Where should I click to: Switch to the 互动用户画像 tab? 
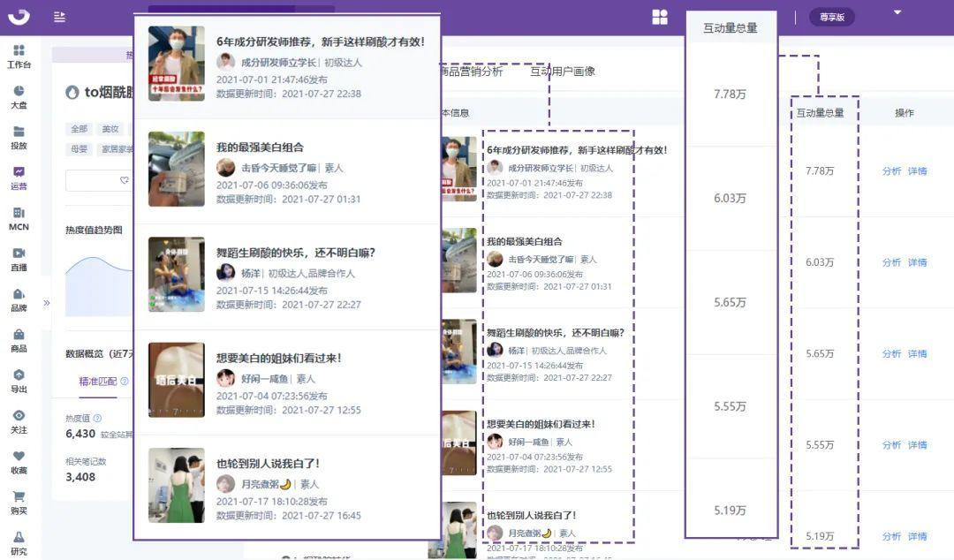[x=563, y=72]
